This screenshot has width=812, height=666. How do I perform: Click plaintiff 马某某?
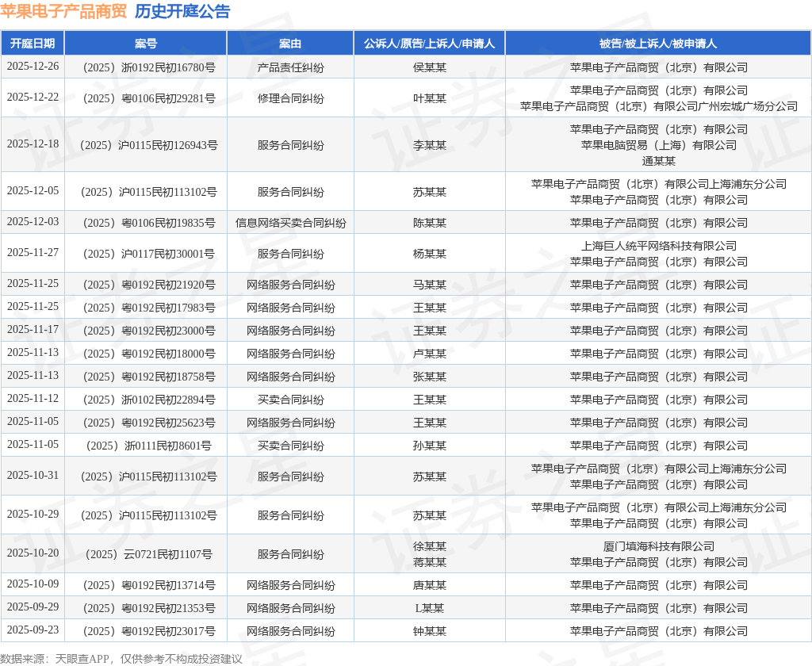coord(429,285)
